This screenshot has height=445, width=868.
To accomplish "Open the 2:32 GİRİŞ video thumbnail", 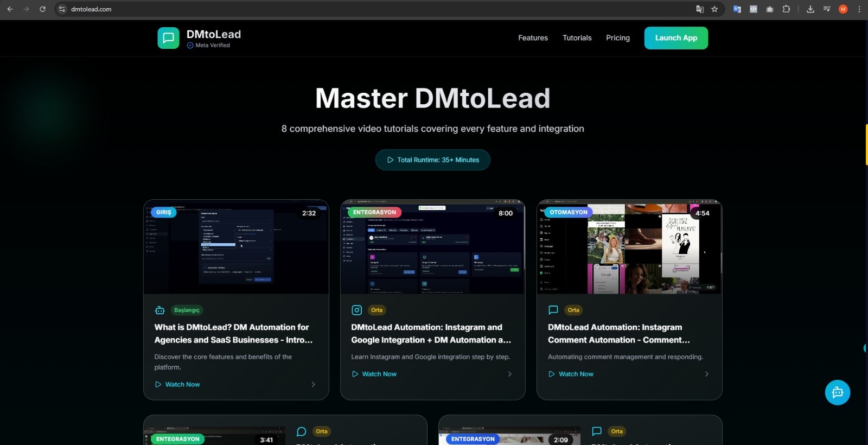I will coord(236,247).
